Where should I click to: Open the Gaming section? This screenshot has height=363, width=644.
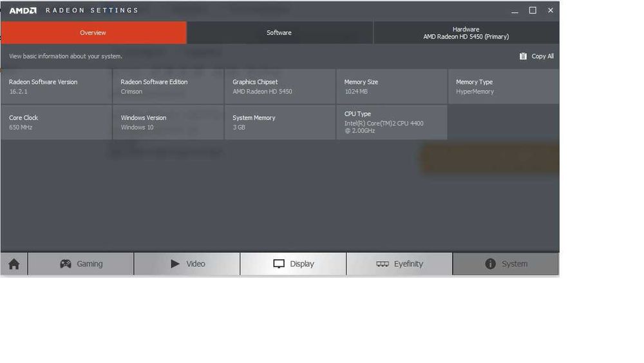(81, 264)
